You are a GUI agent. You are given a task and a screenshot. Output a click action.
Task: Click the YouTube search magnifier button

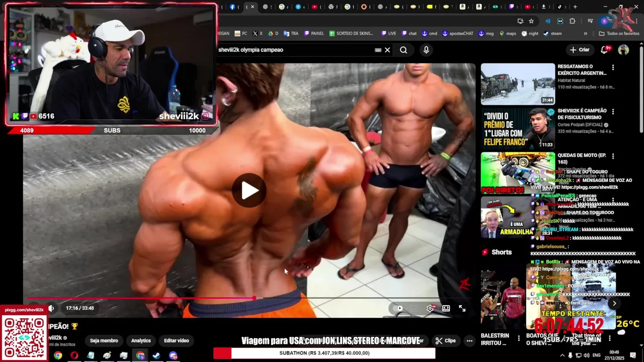(x=404, y=50)
